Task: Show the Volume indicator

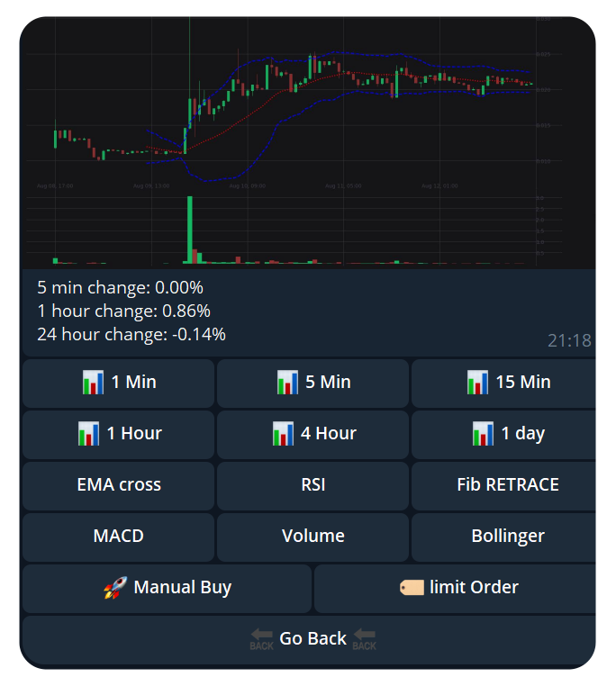Action: (313, 537)
